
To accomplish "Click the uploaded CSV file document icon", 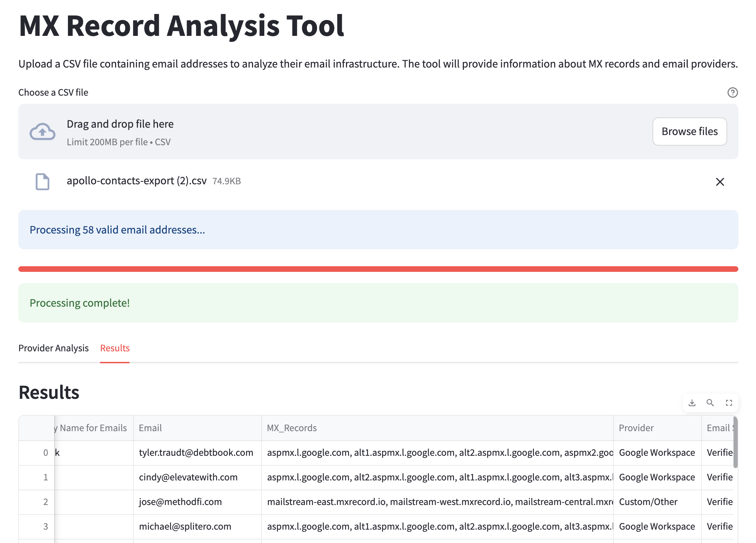I will click(42, 181).
